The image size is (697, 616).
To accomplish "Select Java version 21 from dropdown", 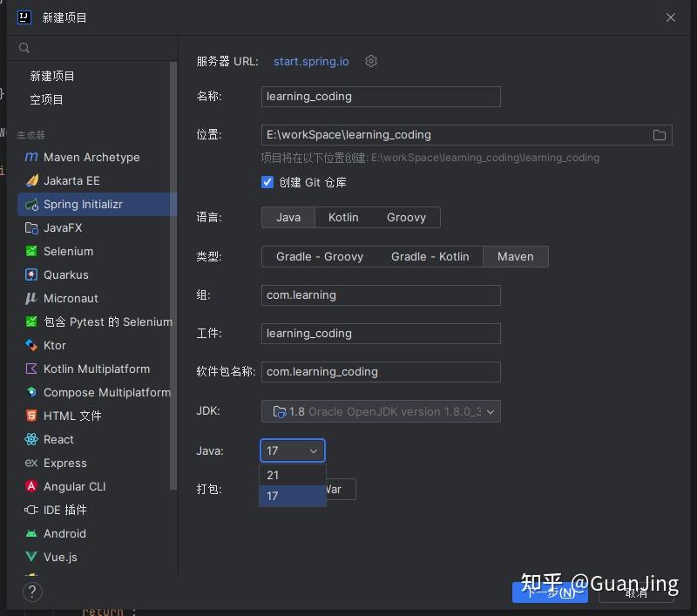I will 292,475.
